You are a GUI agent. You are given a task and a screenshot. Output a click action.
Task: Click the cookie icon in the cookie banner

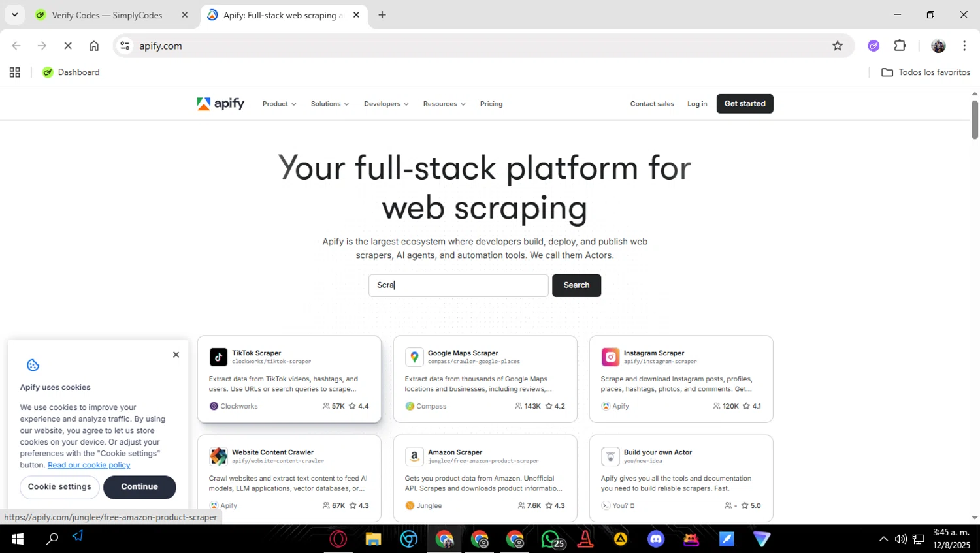[33, 365]
